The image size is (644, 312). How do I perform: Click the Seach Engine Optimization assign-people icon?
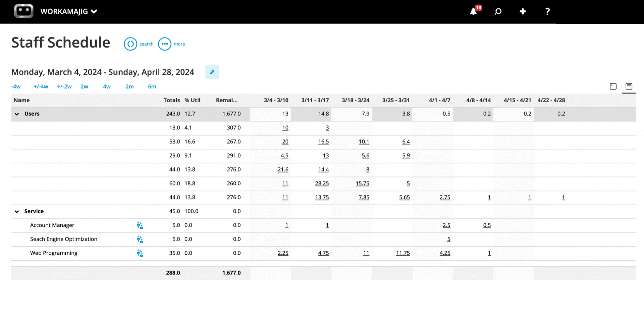point(140,239)
